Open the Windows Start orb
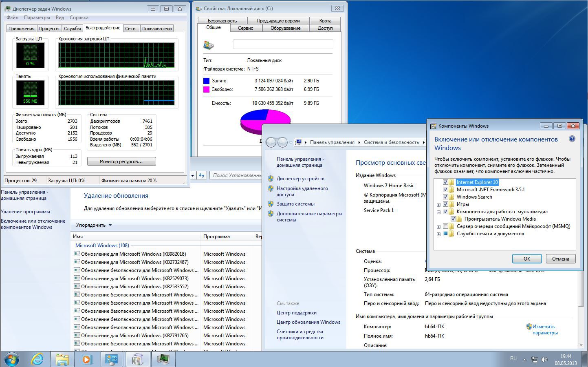Viewport: 588px width, 367px height. (x=11, y=359)
